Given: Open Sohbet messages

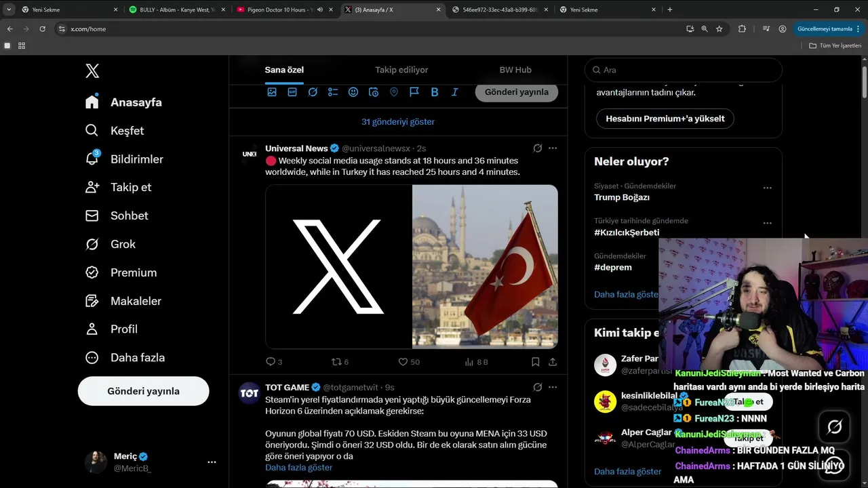Looking at the screenshot, I should tap(116, 216).
